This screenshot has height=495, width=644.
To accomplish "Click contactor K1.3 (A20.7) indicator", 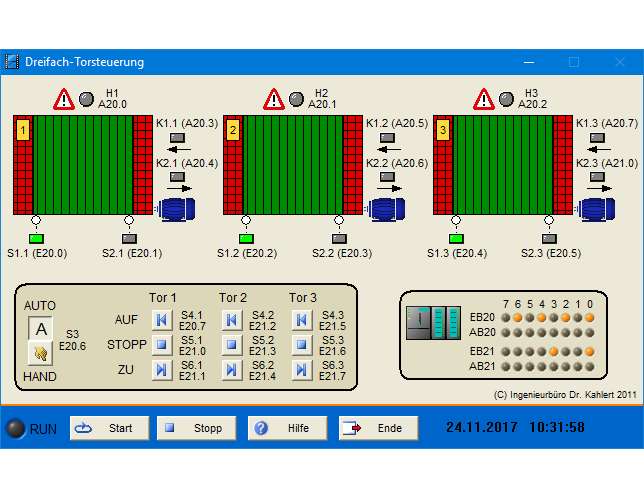I will click(597, 138).
